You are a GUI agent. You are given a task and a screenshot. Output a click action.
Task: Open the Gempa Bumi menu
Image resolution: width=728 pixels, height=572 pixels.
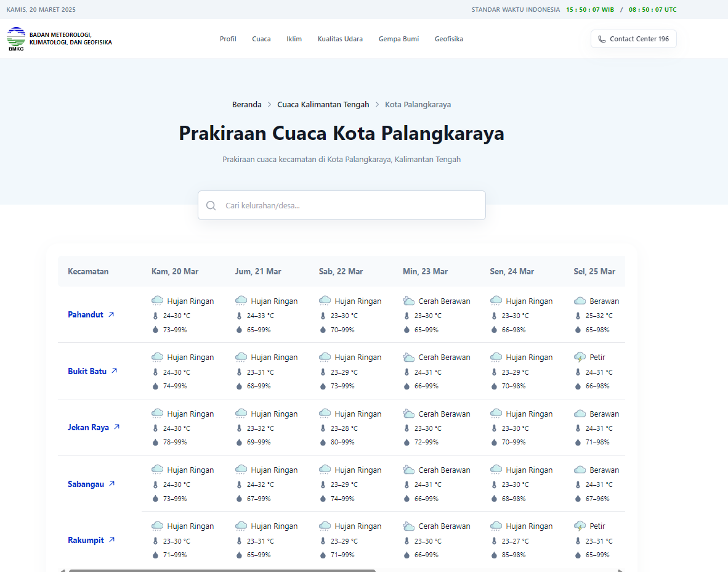(398, 39)
